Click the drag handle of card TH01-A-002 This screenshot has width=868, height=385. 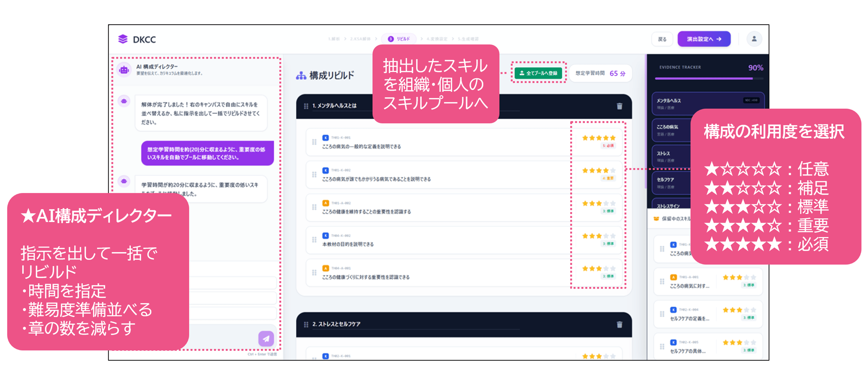[314, 207]
